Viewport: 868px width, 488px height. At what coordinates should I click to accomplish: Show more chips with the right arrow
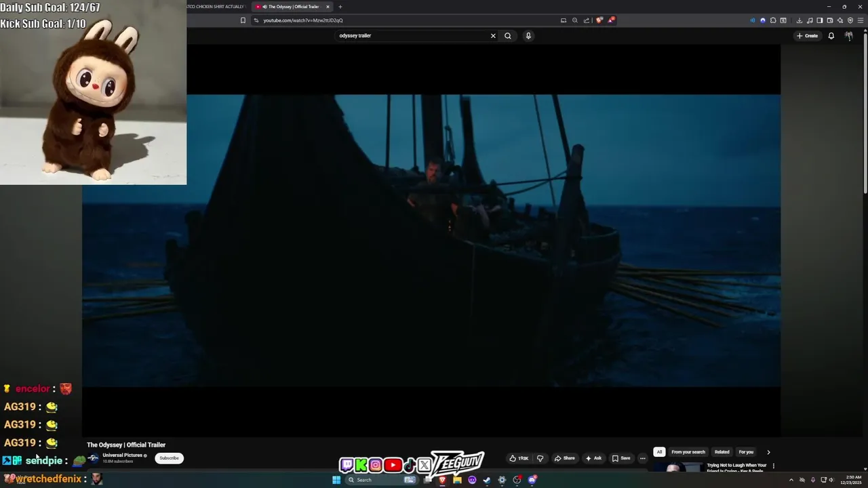[768, 452]
